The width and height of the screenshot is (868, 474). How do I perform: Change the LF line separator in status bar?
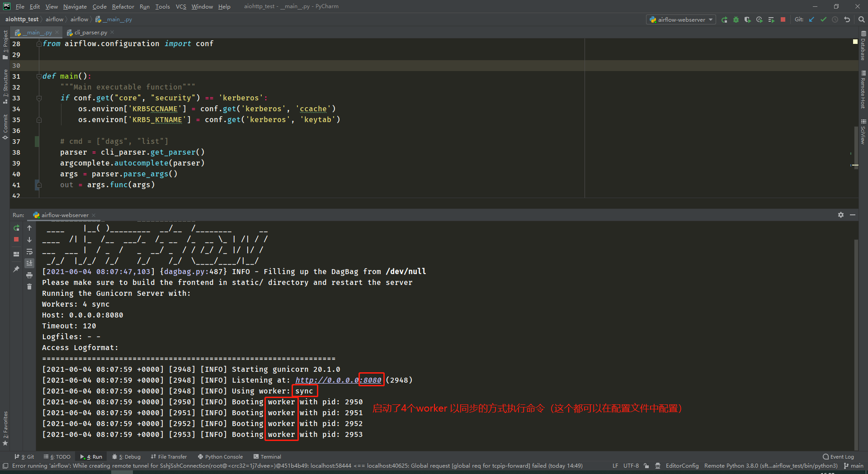(615, 466)
